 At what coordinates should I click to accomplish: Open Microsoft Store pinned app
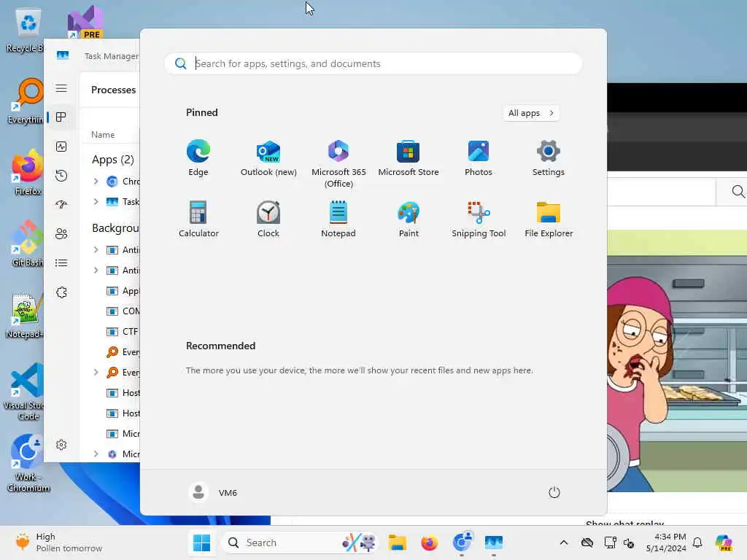pos(409,158)
